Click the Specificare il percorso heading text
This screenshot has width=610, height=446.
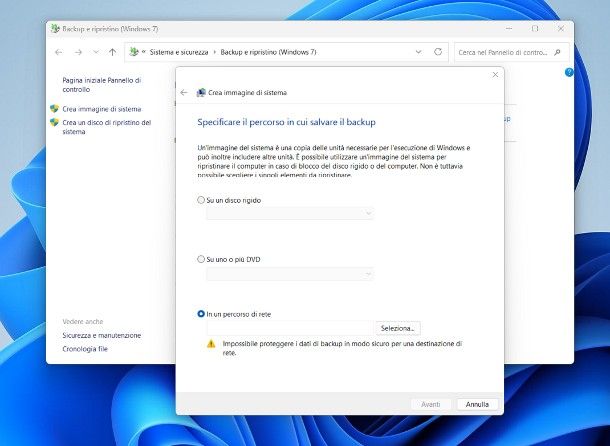coord(286,122)
